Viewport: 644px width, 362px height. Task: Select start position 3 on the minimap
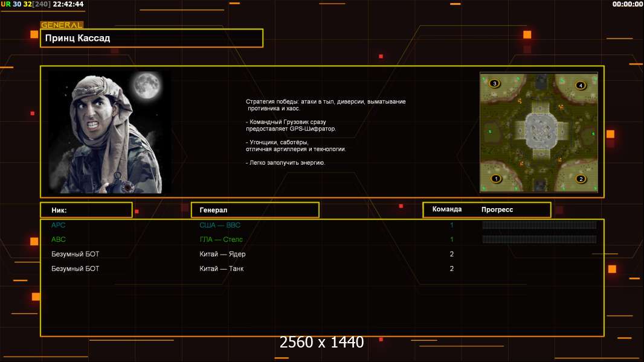pos(495,83)
